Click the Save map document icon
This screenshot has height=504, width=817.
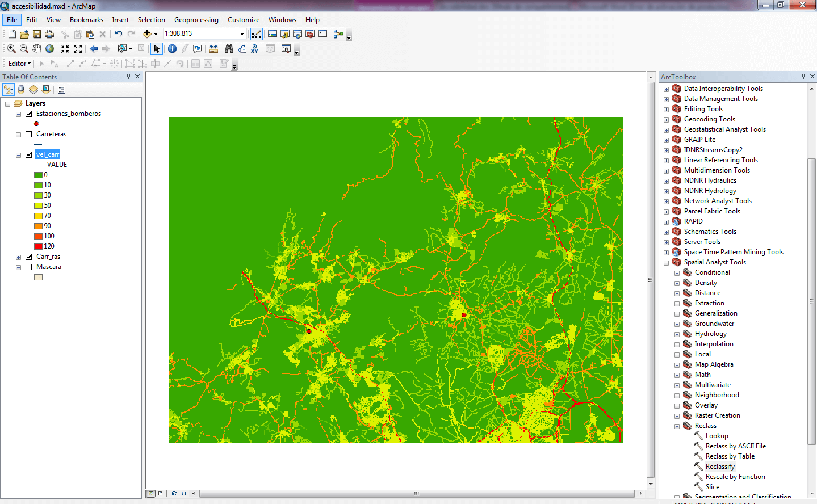pos(37,34)
